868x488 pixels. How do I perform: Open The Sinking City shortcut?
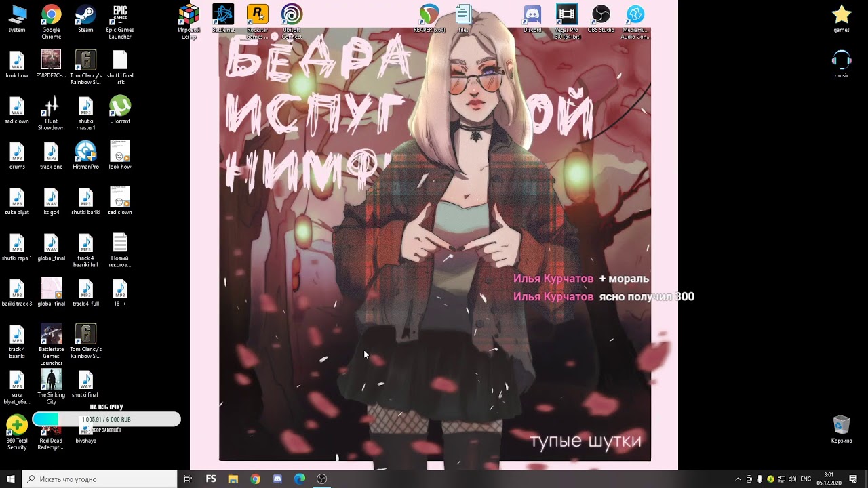point(51,387)
